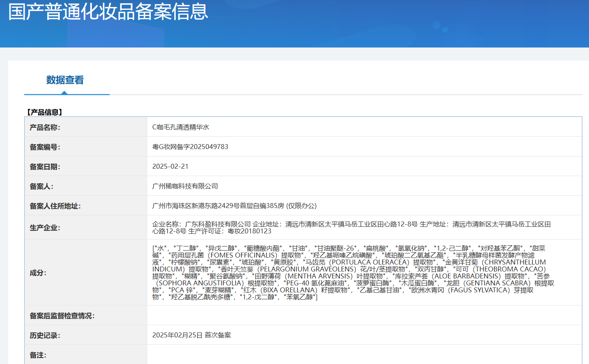Select the history entry 2025年02月25日 首次备案

[x=192, y=335]
